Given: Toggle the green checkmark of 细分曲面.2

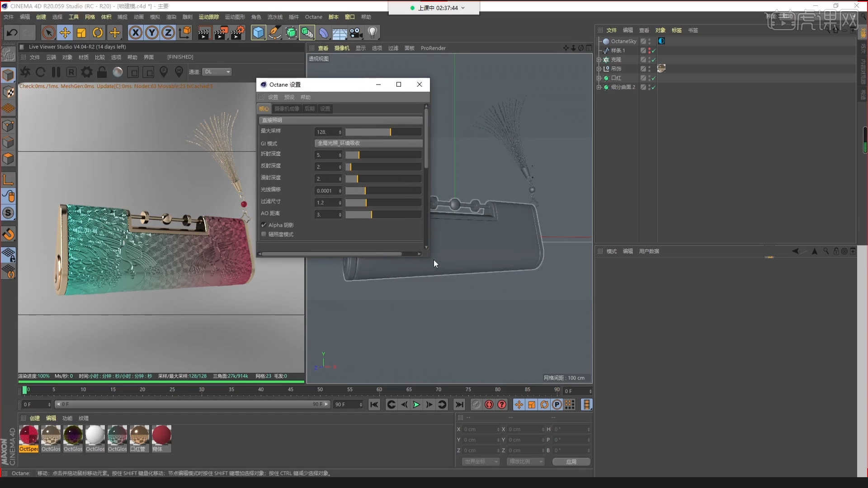Looking at the screenshot, I should tap(654, 87).
